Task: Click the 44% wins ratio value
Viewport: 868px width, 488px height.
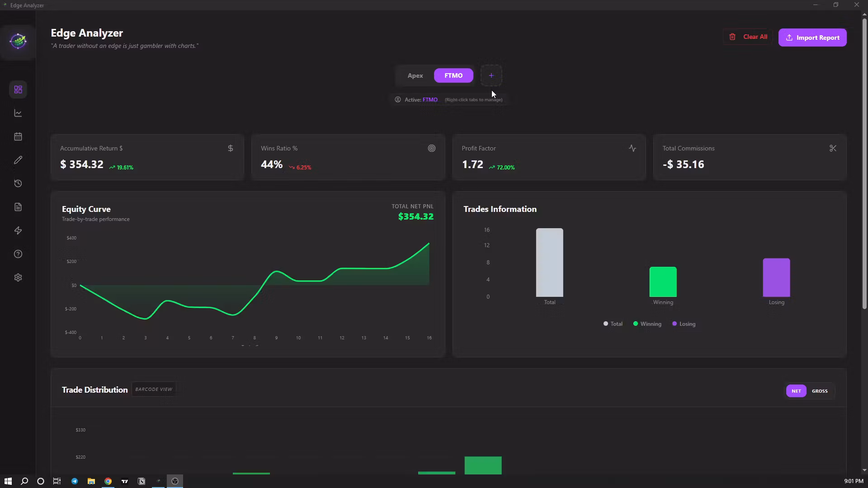Action: coord(272,164)
